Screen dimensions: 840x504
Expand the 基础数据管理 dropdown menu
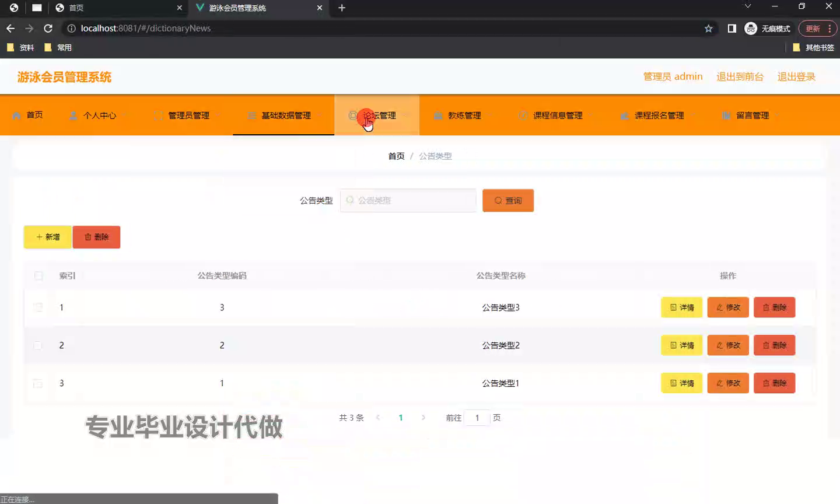pos(318,116)
